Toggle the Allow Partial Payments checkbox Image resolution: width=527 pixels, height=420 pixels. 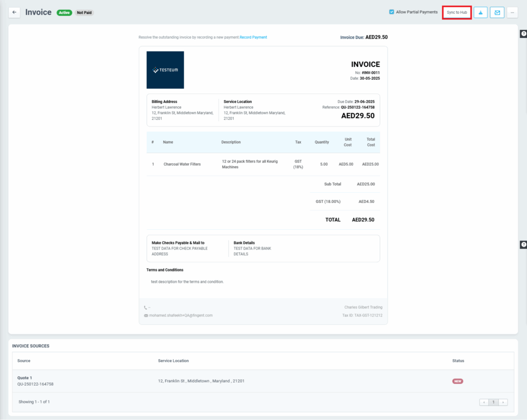(392, 12)
